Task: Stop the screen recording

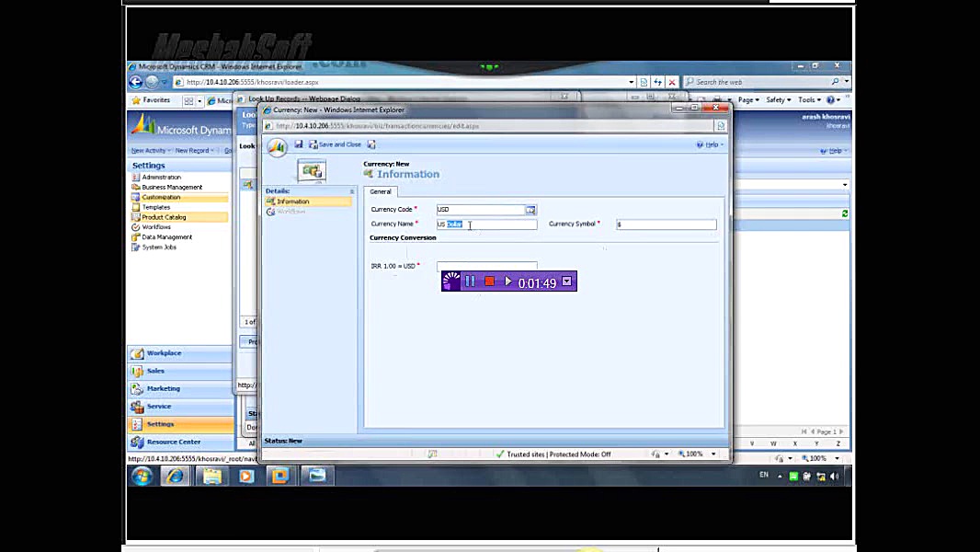Action: (489, 282)
